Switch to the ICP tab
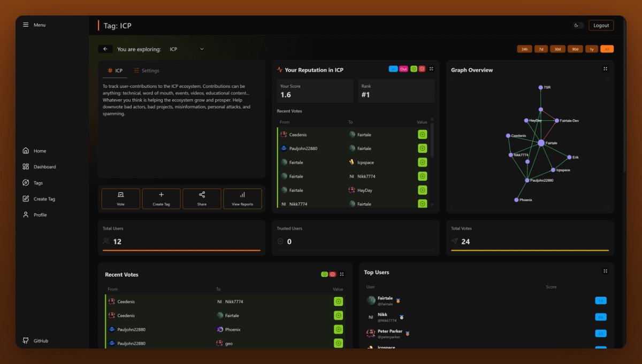 [x=115, y=71]
